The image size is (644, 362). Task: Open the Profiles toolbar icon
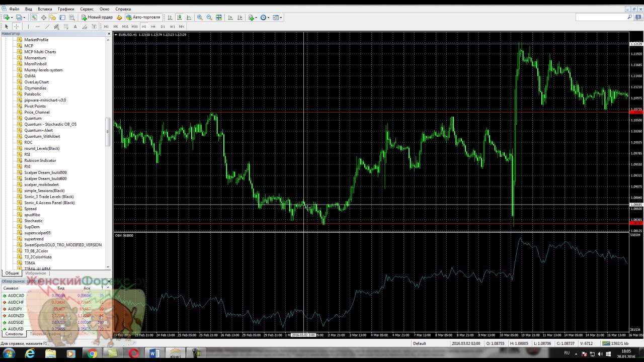(19, 17)
